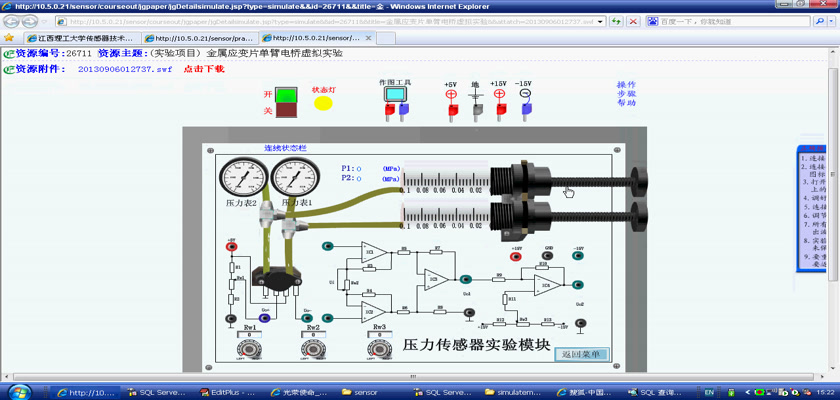The height and width of the screenshot is (400, 840).
Task: Click the search magnifier button
Action: (819, 21)
